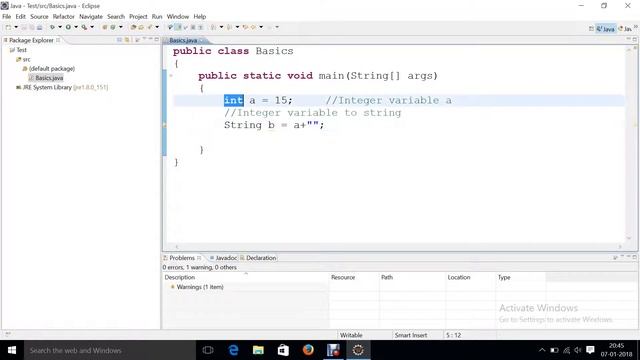The image size is (640, 360).
Task: Open the New file dropdown arrow
Action: pos(16,27)
